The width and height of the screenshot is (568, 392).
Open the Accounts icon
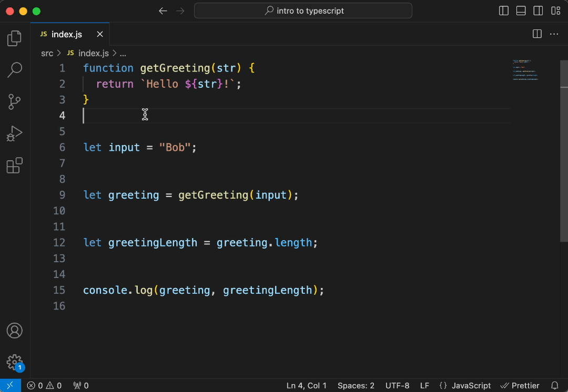point(14,331)
